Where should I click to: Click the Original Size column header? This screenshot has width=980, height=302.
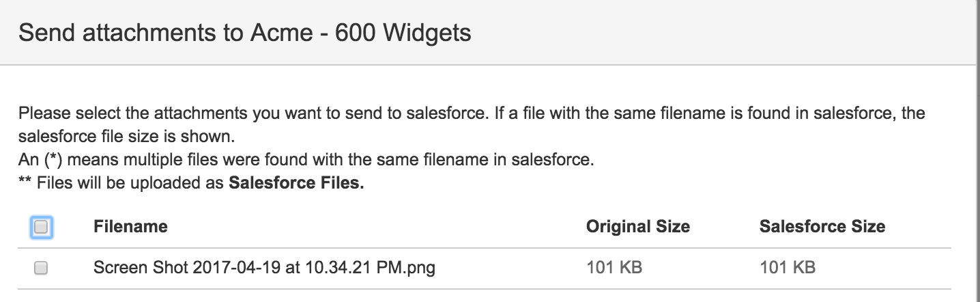click(x=637, y=227)
